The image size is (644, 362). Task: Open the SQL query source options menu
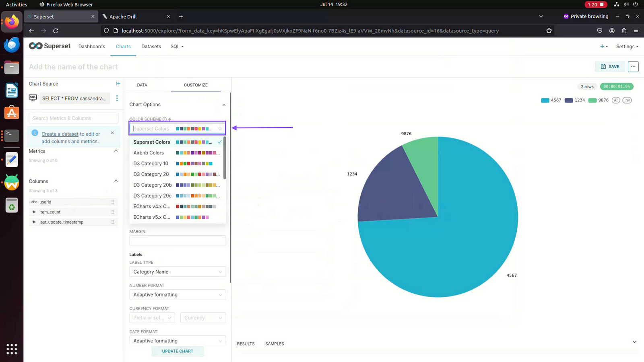pos(117,99)
